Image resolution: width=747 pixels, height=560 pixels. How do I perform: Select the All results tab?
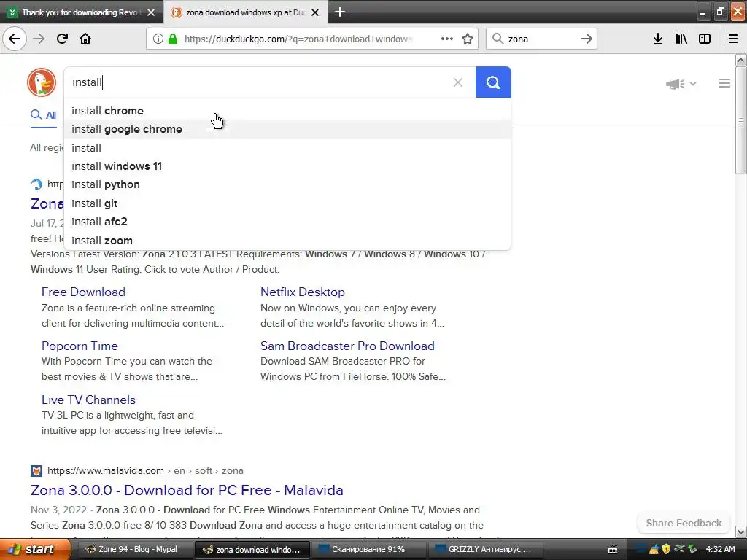(43, 114)
